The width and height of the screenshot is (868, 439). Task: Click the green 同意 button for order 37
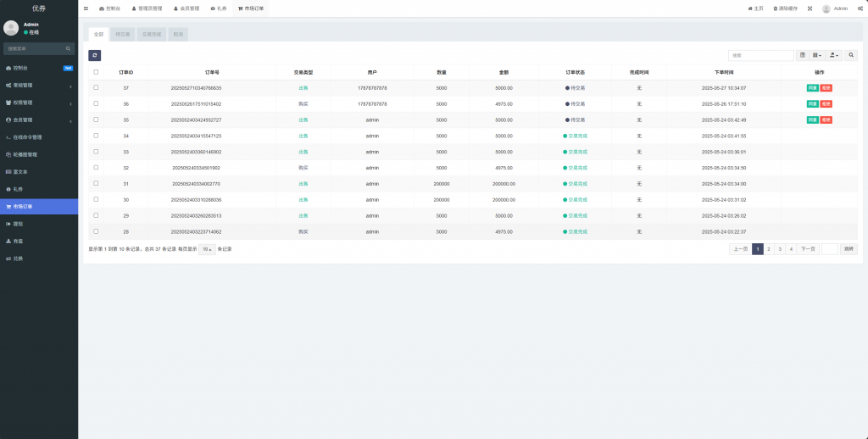pyautogui.click(x=812, y=88)
